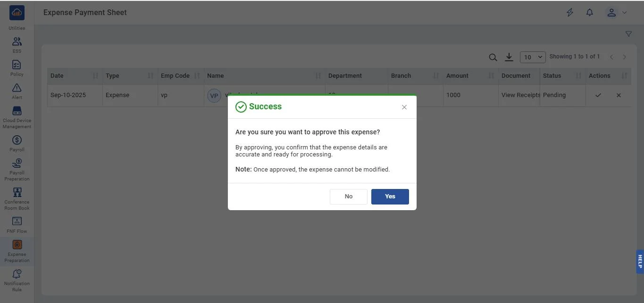644x303 pixels.
Task: Open the FNF Flow module
Action: point(17,225)
